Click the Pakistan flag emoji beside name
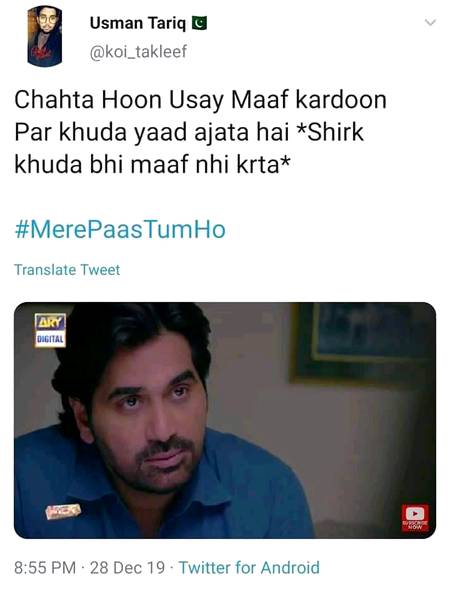 pyautogui.click(x=199, y=23)
